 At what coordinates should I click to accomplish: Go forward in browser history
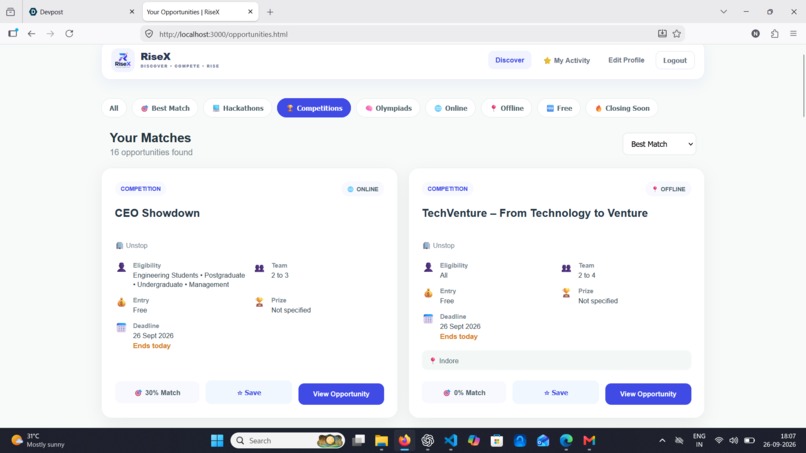click(50, 33)
